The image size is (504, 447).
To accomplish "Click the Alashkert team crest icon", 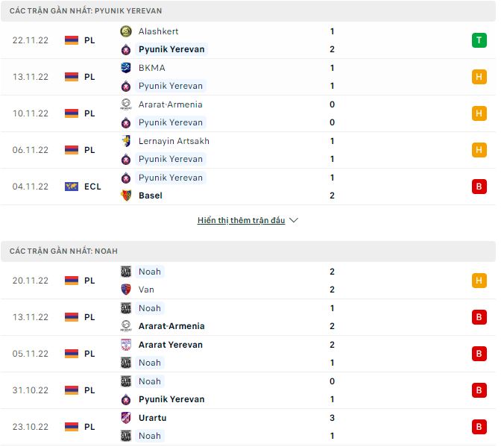I will 126,31.
